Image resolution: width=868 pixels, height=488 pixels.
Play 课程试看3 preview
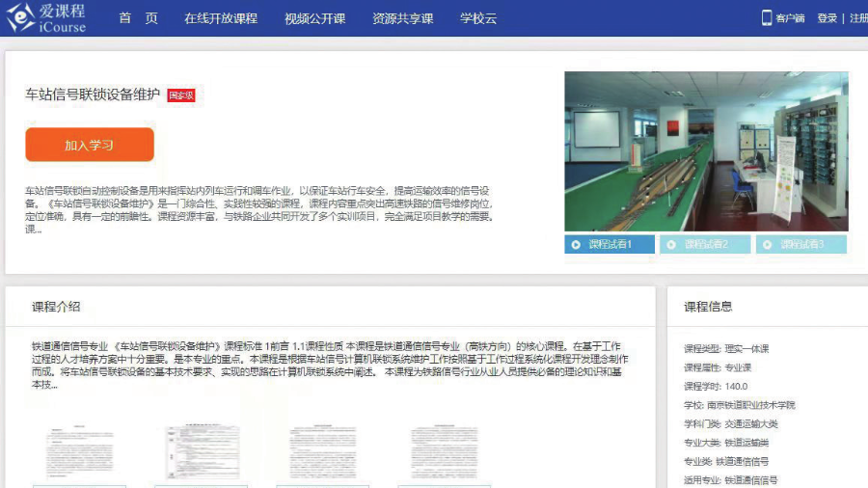[801, 244]
